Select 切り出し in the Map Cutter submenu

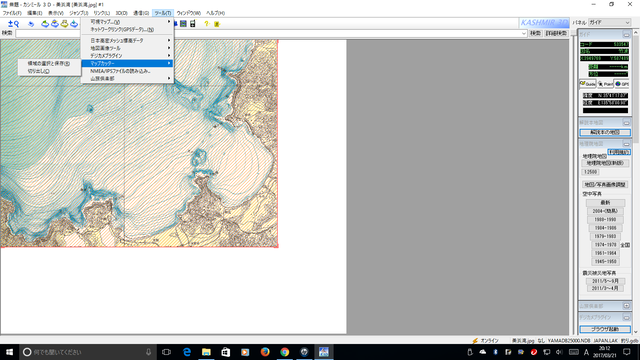(49, 71)
